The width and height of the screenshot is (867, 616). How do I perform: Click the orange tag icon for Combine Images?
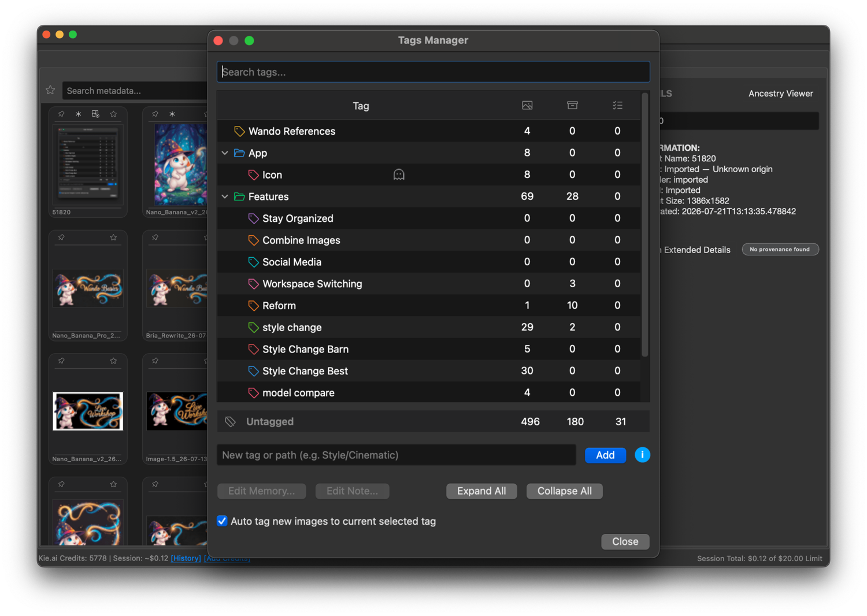point(253,240)
